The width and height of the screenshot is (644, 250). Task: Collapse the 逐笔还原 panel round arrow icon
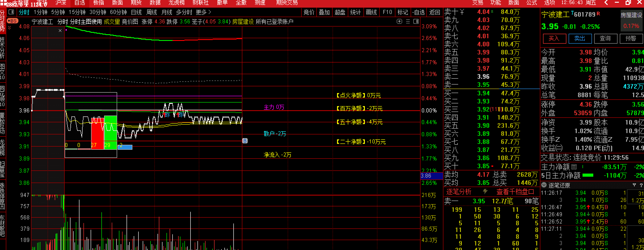(x=544, y=185)
